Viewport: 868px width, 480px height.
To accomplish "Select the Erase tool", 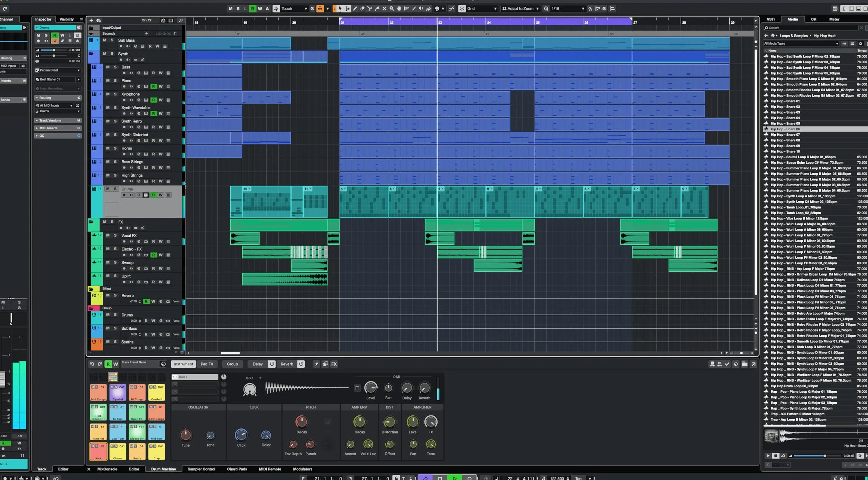I will [x=362, y=9].
